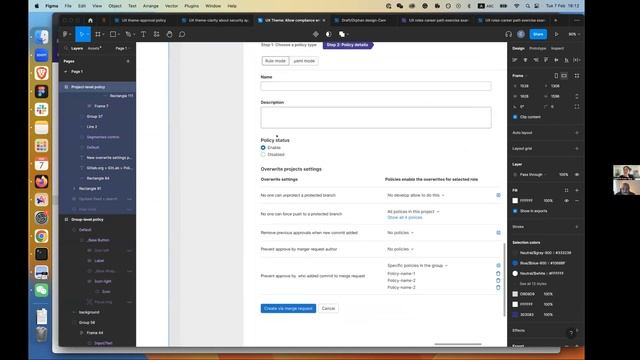
Task: Select the Move tool in Figma toolbar
Action: (x=82, y=34)
